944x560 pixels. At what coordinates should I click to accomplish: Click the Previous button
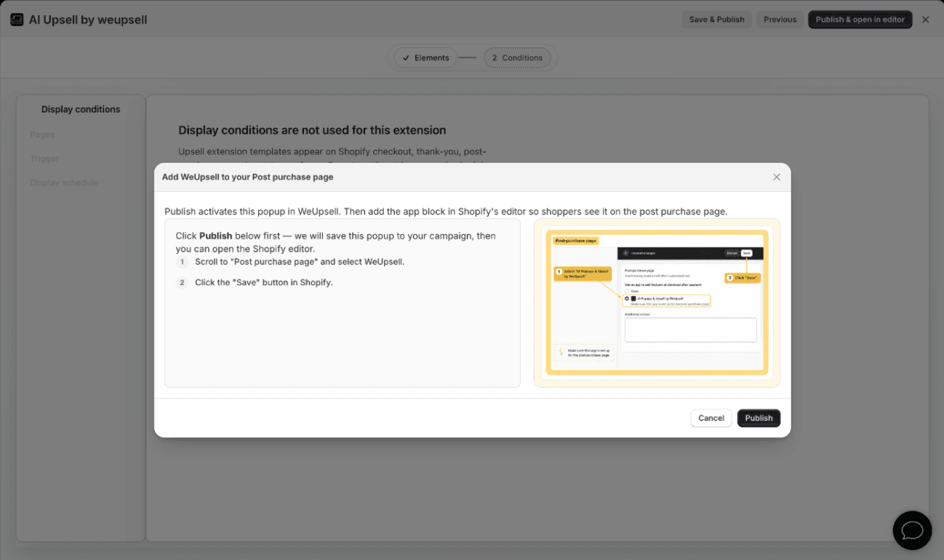780,20
